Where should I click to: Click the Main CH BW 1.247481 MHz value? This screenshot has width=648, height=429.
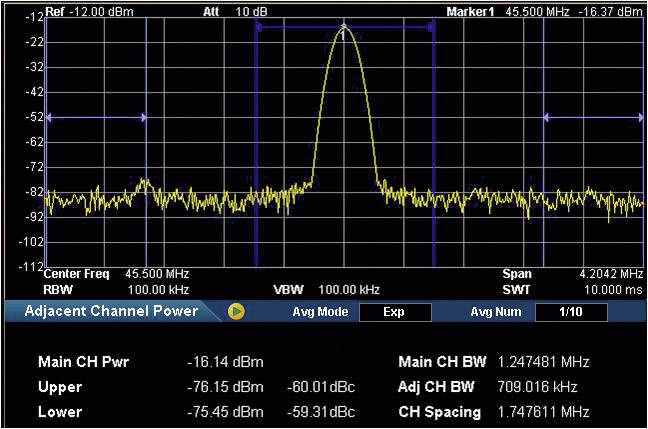click(x=543, y=362)
